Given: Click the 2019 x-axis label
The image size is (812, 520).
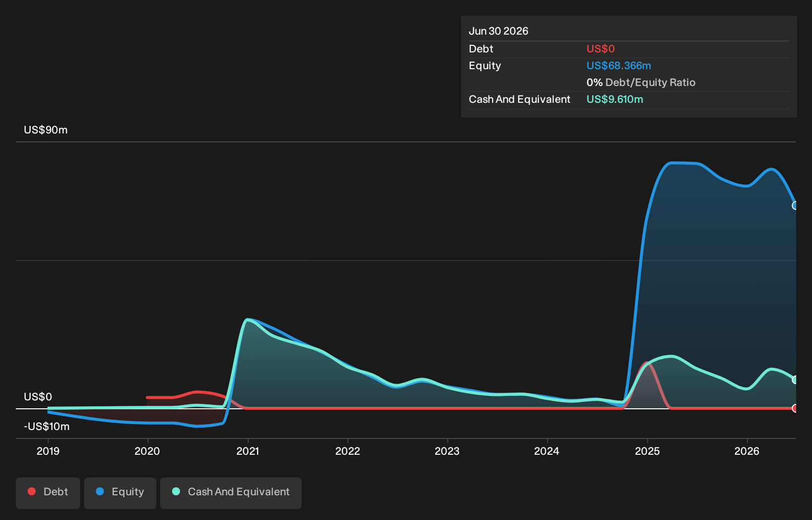Looking at the screenshot, I should click(x=48, y=451).
